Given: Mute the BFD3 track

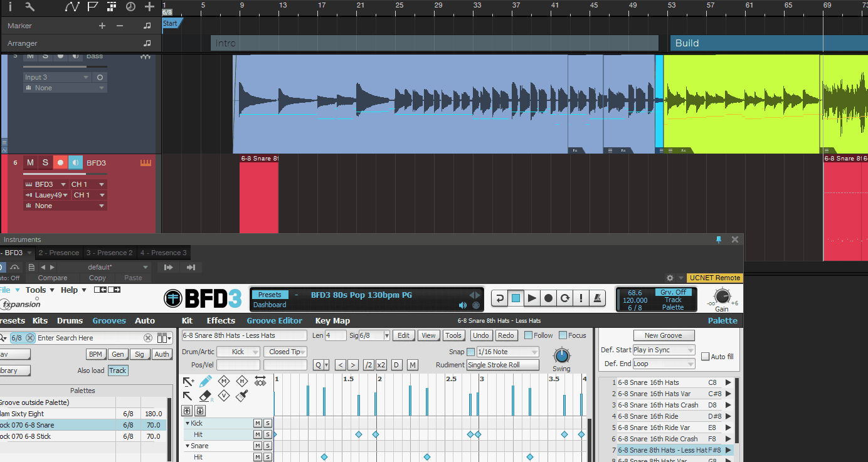Looking at the screenshot, I should pos(30,162).
